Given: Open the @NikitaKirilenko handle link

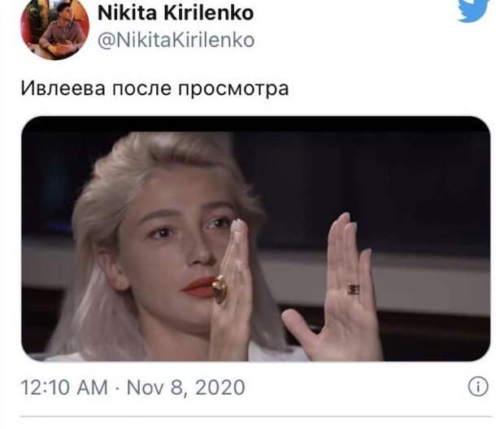Looking at the screenshot, I should point(176,40).
